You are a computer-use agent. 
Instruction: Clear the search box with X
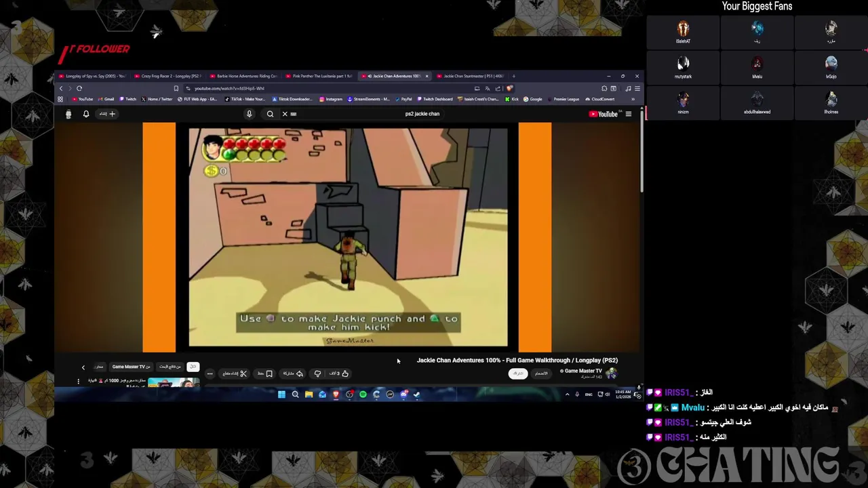click(x=285, y=114)
